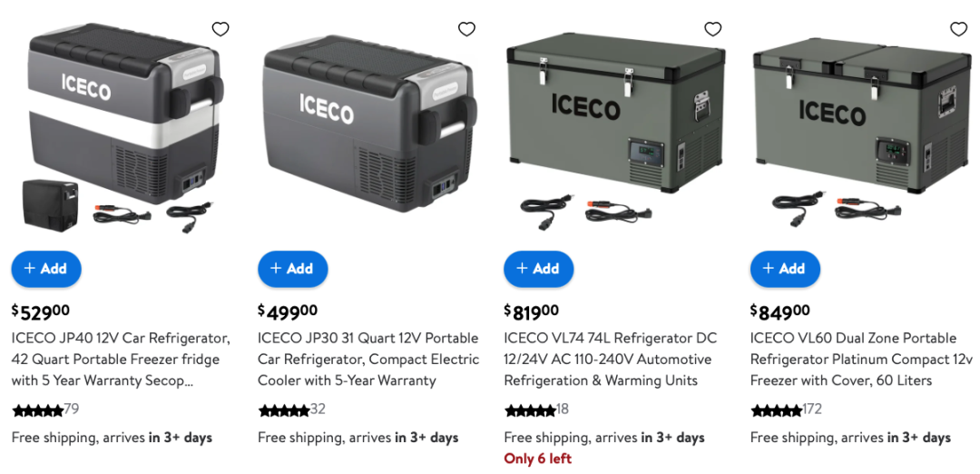View the 18 reviews star rating
This screenshot has height=474, width=980.
coord(537,410)
